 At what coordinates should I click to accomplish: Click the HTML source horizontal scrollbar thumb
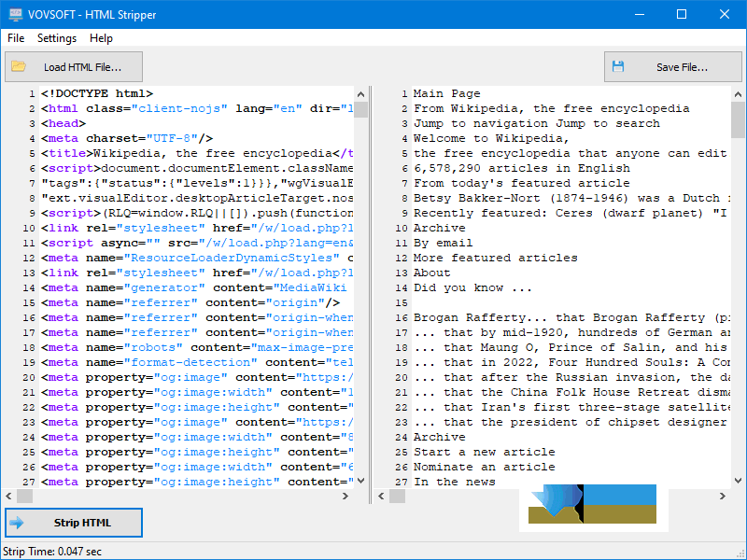25,497
